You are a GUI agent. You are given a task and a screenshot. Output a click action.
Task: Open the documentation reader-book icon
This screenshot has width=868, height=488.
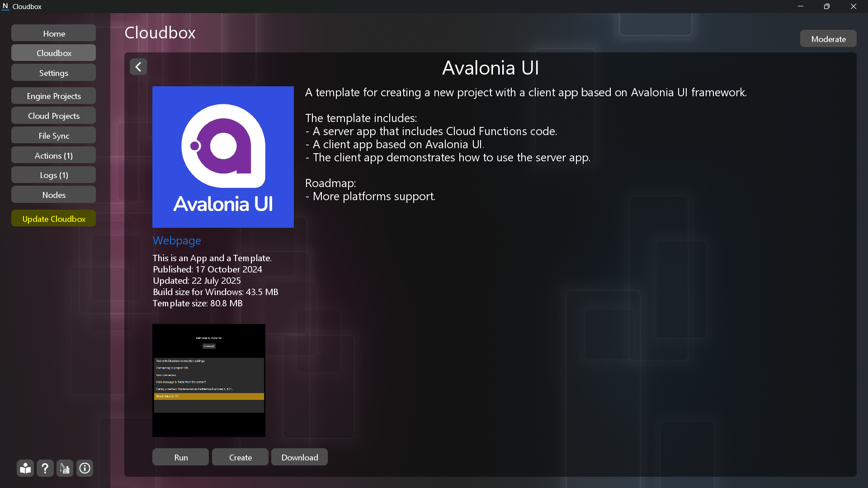(x=25, y=468)
